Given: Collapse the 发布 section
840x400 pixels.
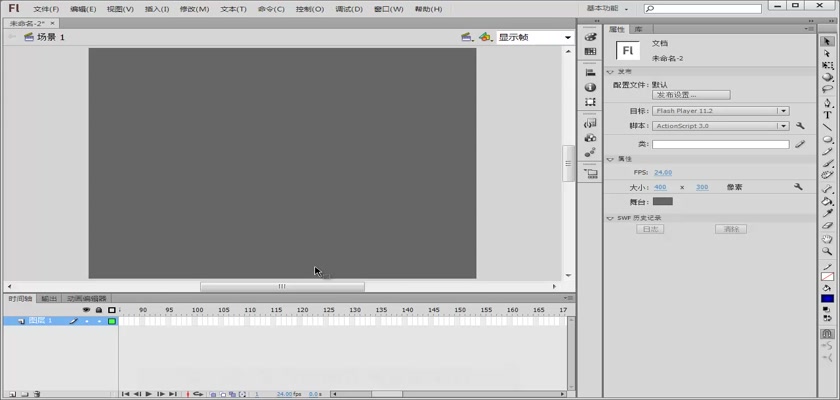Looking at the screenshot, I should click(610, 72).
